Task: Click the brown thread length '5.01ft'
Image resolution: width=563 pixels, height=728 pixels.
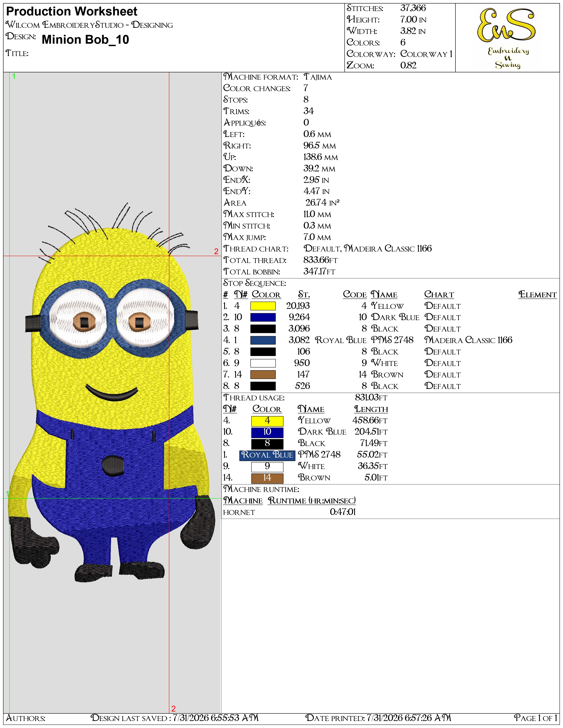Action: 376,478
